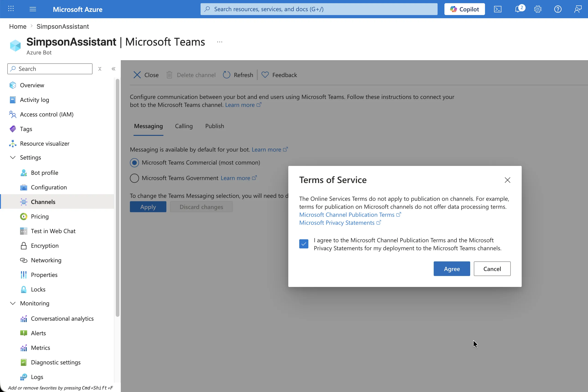The width and height of the screenshot is (588, 392).
Task: Open Learn more link after Teams channel description
Action: pyautogui.click(x=243, y=105)
